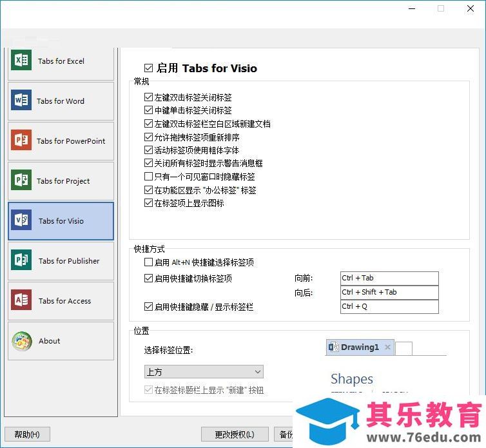Toggle 允许拖拽标签项重新排序 checkbox
Image resolution: width=486 pixels, height=448 pixels.
click(148, 137)
